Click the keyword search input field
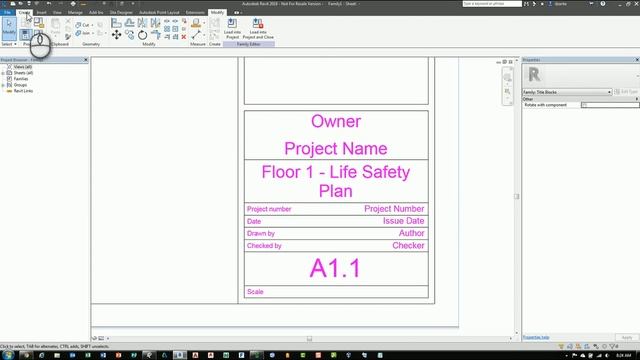This screenshot has width=640, height=360. click(492, 4)
